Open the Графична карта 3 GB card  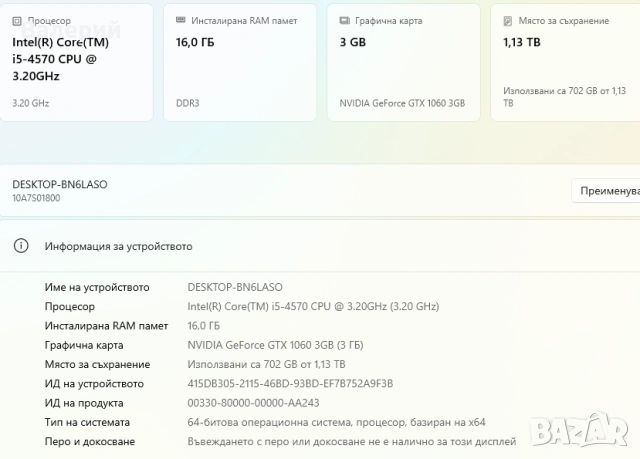click(404, 62)
